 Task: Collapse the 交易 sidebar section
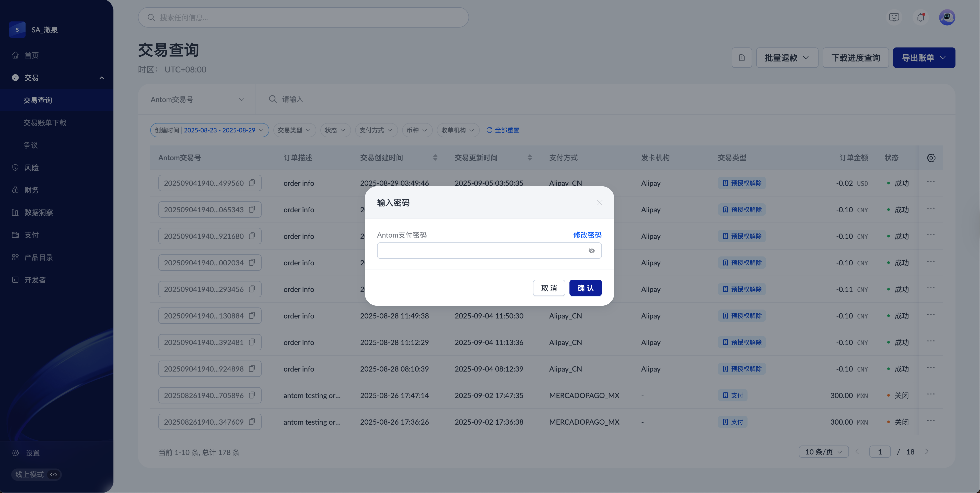[101, 78]
